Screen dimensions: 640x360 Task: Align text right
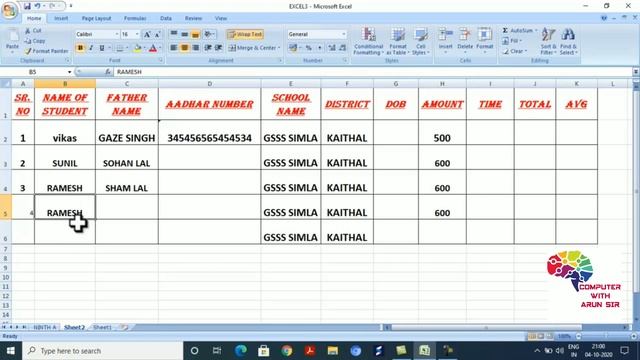point(195,48)
